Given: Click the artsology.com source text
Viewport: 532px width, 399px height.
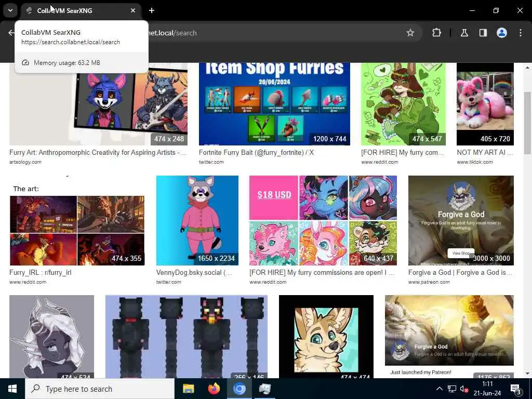Looking at the screenshot, I should coord(25,162).
